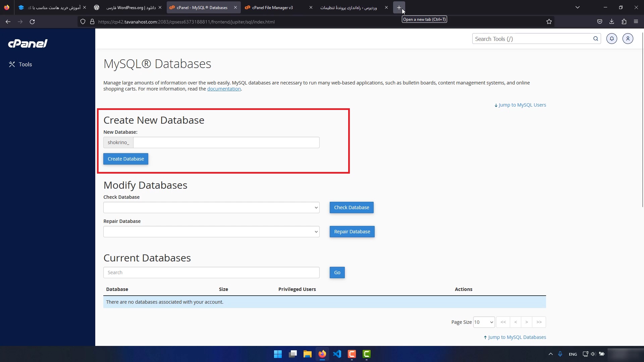Click the microphone icon in the system tray
The image size is (644, 362).
click(x=560, y=354)
